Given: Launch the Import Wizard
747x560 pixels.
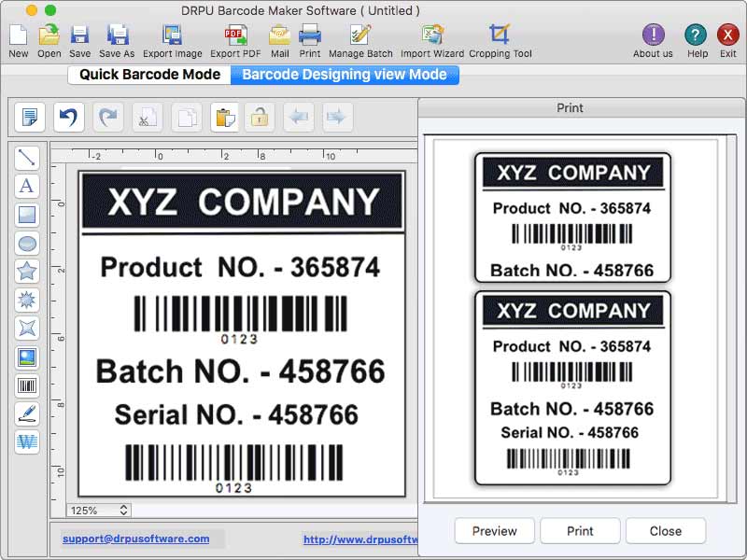Looking at the screenshot, I should click(430, 39).
